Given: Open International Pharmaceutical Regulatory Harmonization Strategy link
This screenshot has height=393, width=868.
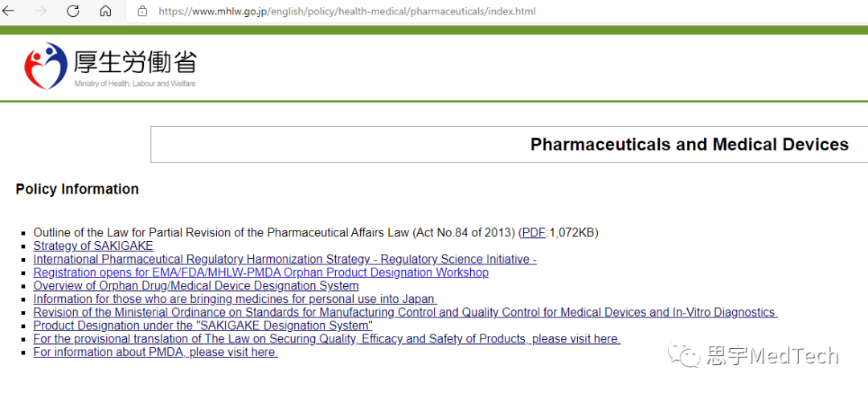Looking at the screenshot, I should [x=285, y=259].
